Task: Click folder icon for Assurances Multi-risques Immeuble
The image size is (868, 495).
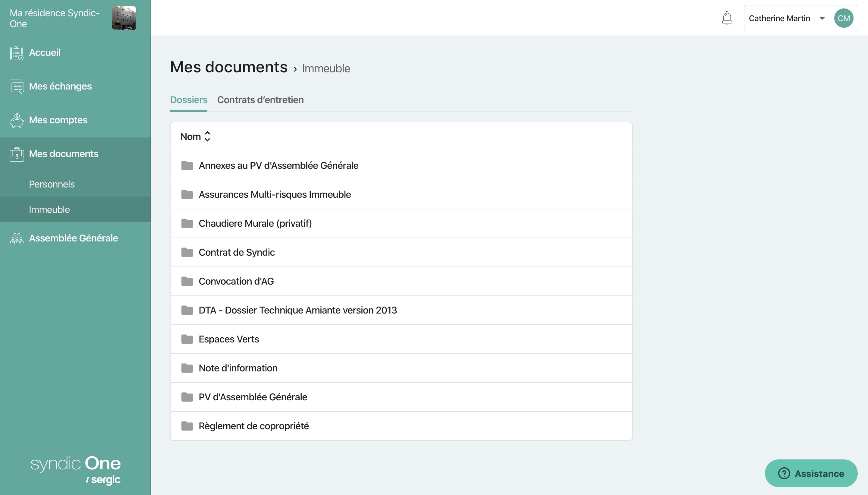Action: point(187,194)
